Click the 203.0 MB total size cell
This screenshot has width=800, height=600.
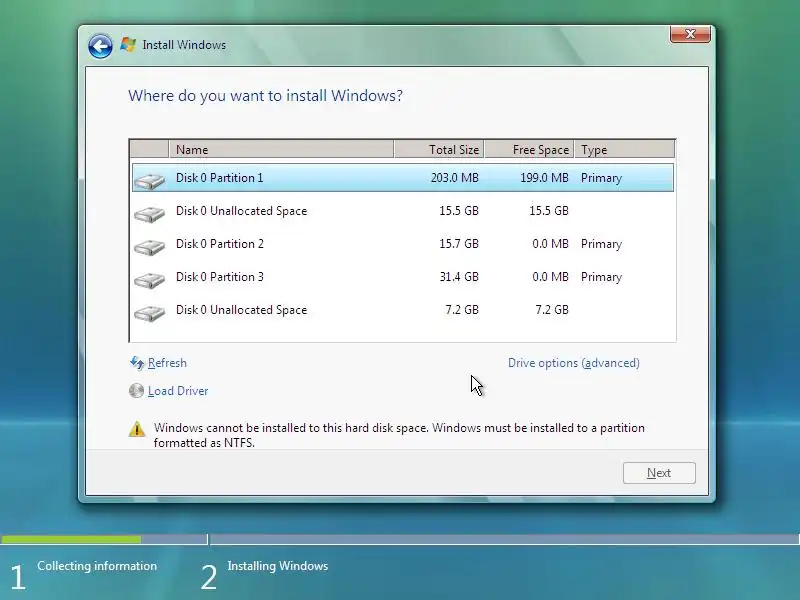pos(455,178)
